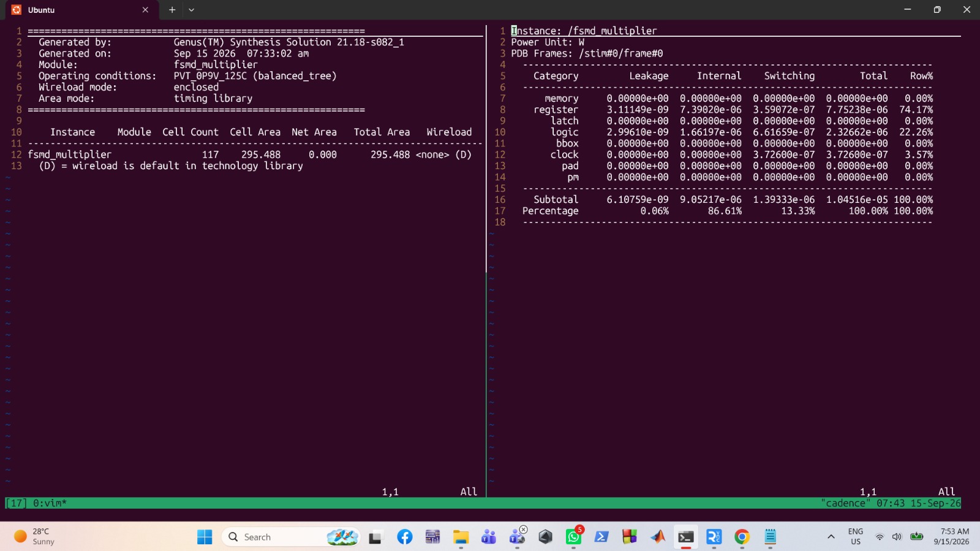Click register total power value '7.75238e-06'
The image size is (980, 551).
tap(857, 110)
